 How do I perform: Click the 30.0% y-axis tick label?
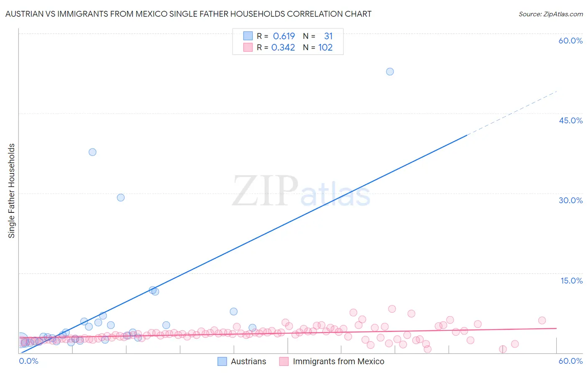[x=570, y=200]
